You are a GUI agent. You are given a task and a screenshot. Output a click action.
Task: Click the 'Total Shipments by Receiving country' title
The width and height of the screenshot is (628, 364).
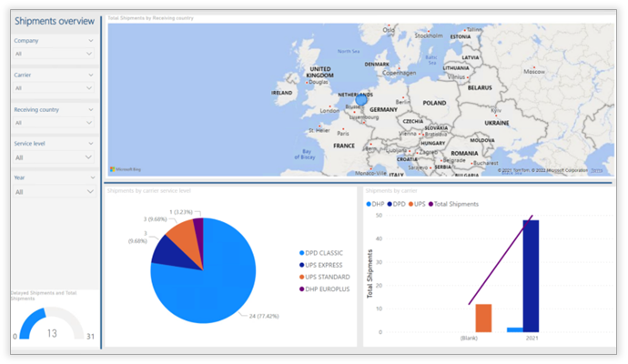pyautogui.click(x=150, y=18)
